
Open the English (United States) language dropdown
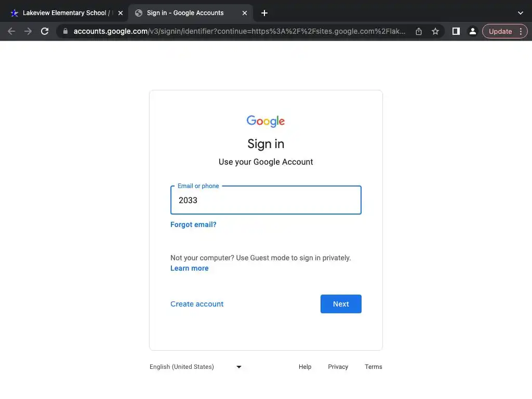coord(195,367)
